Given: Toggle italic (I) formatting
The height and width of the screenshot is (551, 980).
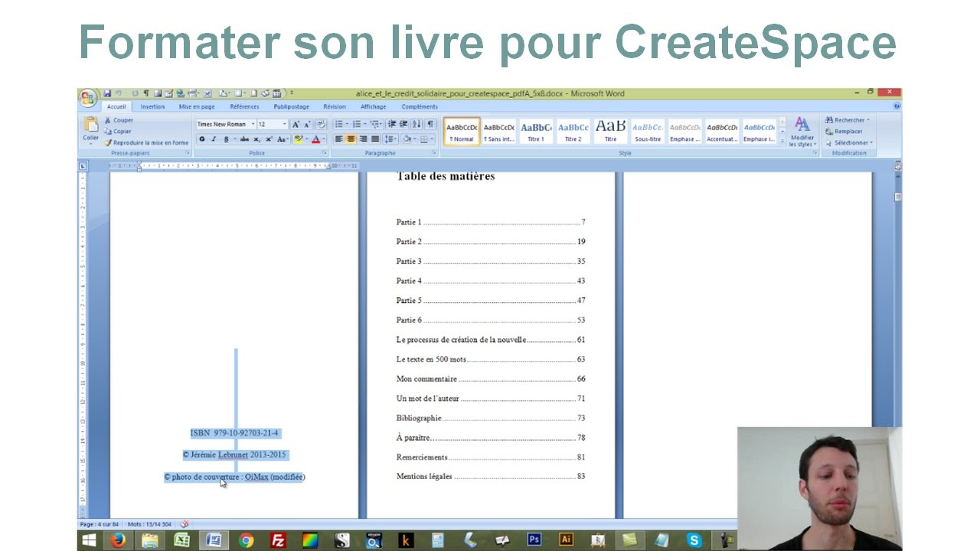Looking at the screenshot, I should click(214, 139).
